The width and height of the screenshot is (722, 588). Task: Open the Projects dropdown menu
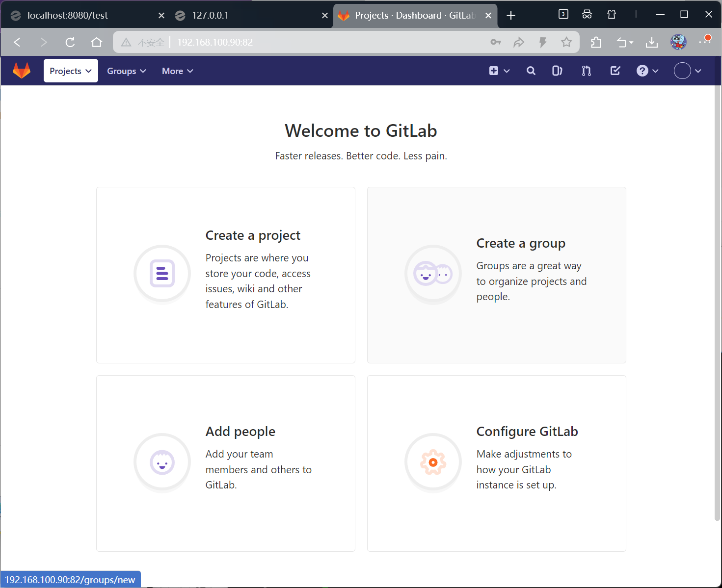71,71
